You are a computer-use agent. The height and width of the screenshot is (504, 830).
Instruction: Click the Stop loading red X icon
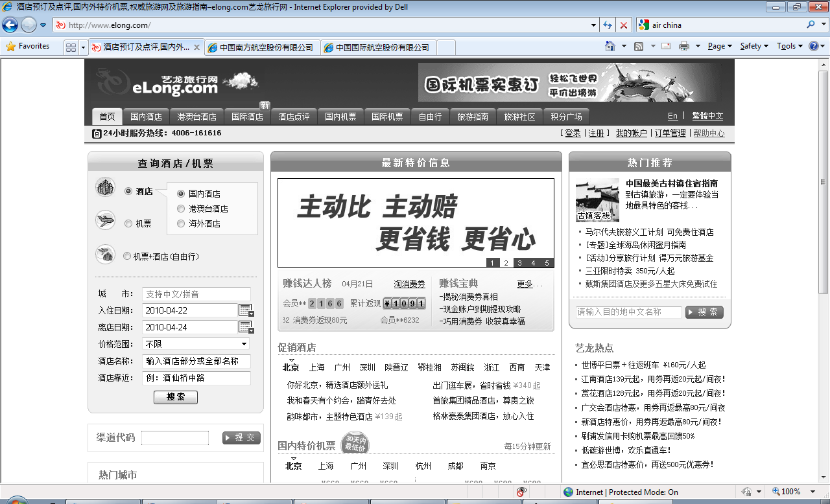pyautogui.click(x=624, y=25)
